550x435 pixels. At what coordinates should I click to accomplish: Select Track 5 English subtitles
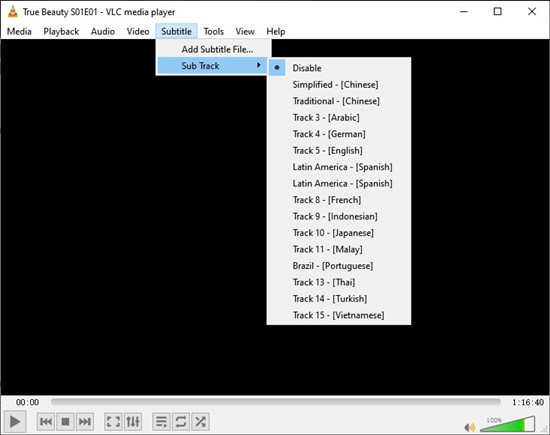(x=339, y=150)
